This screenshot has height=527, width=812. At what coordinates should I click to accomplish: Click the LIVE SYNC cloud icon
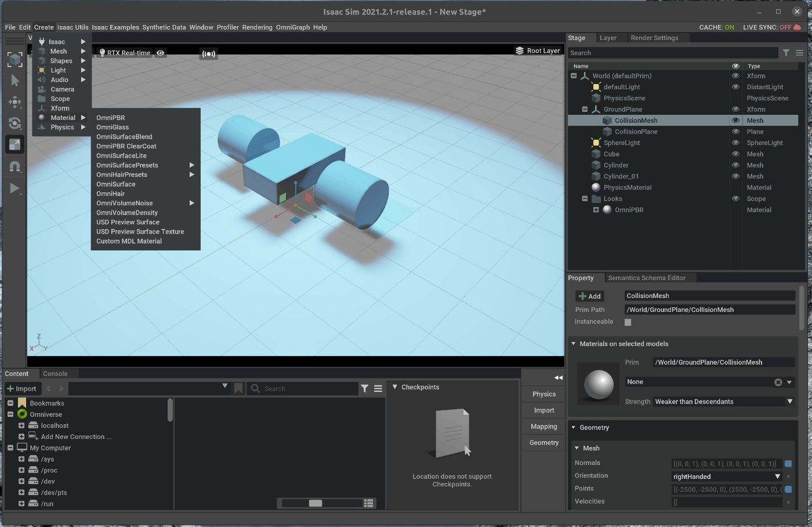[797, 27]
